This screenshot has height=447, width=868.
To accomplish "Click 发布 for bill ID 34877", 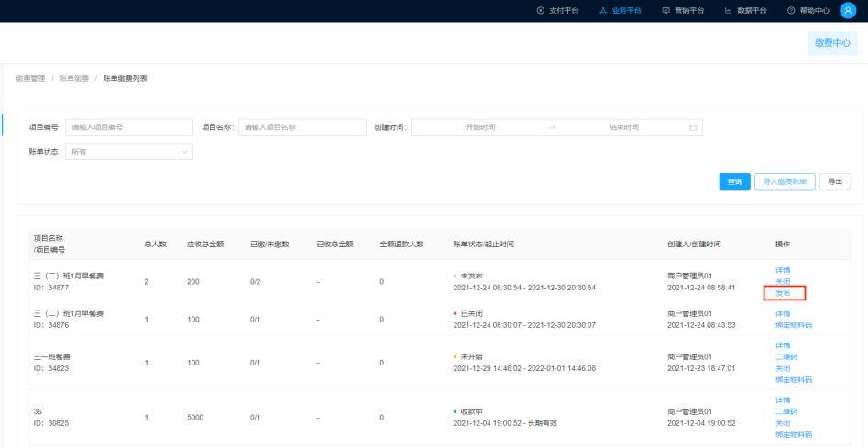I will click(783, 294).
